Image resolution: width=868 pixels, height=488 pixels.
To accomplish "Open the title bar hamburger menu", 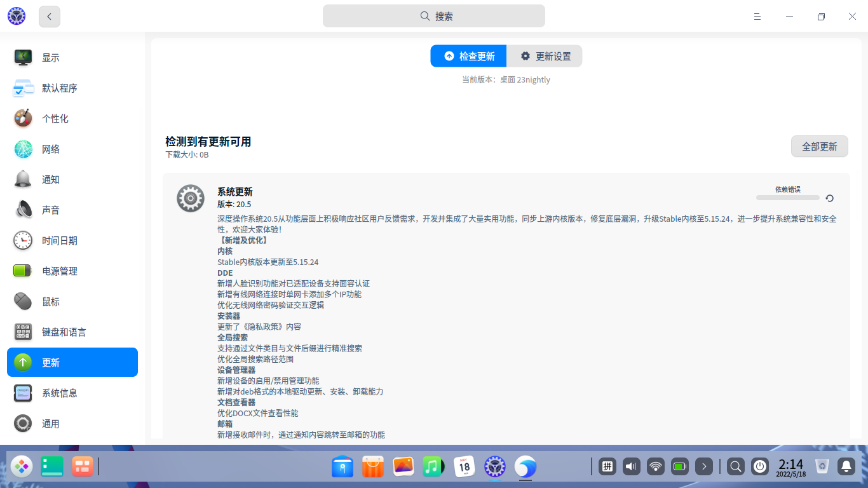I will (757, 17).
